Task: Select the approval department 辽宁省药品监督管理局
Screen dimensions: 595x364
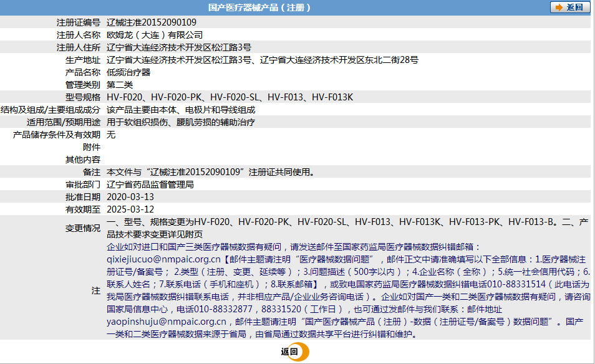Action: coord(150,184)
